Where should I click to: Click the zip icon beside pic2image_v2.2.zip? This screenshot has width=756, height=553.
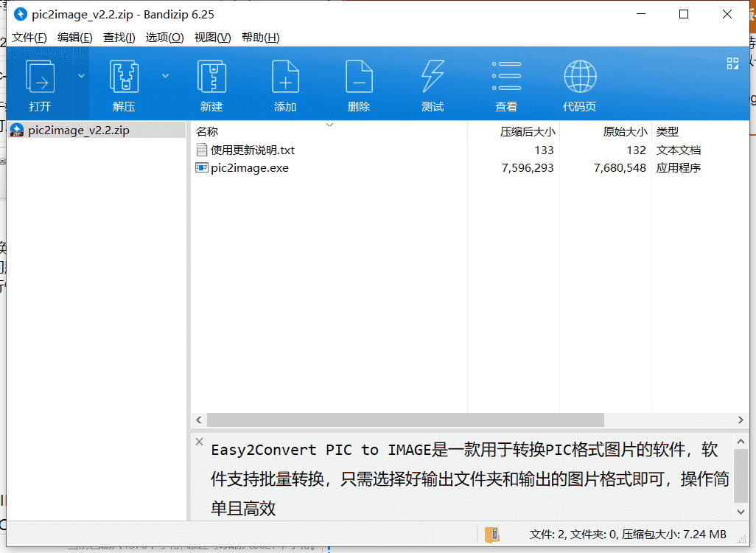pyautogui.click(x=17, y=131)
